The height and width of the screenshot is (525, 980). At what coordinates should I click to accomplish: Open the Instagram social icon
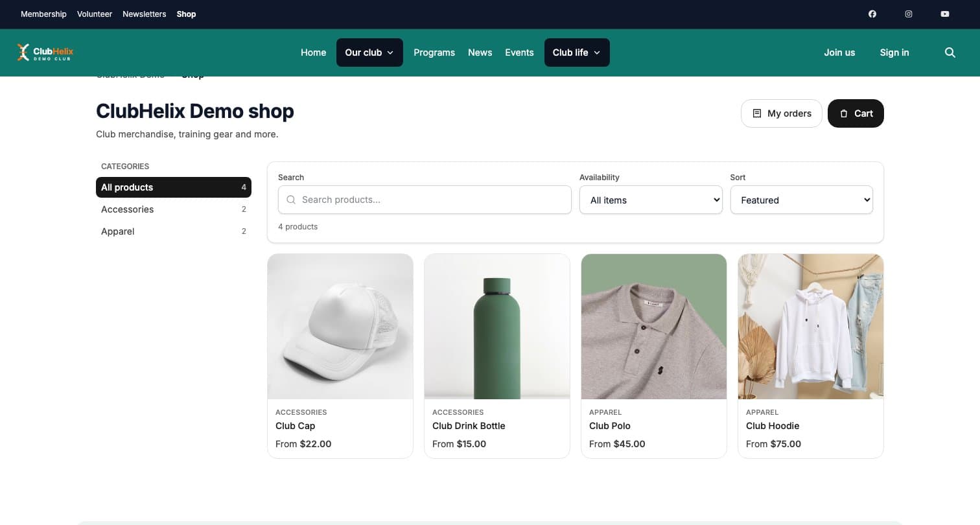(x=909, y=14)
